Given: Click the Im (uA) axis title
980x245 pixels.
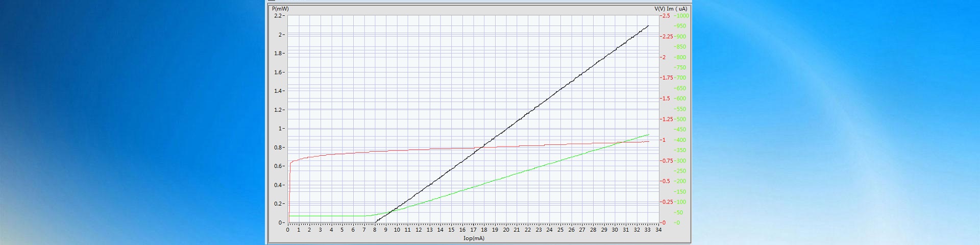Looking at the screenshot, I should 677,9.
